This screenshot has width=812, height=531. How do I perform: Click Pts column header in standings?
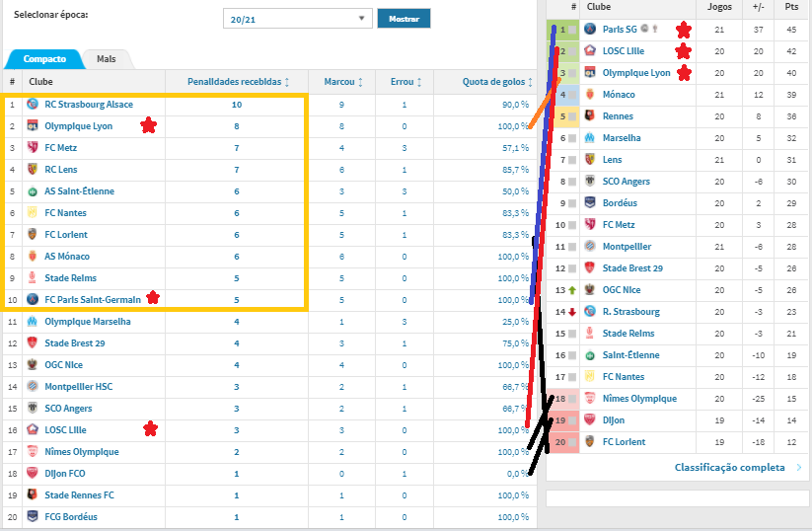pyautogui.click(x=791, y=7)
